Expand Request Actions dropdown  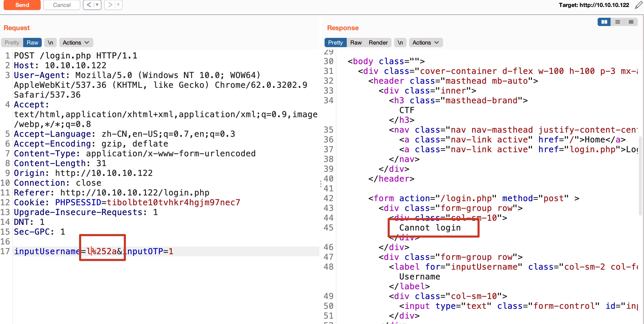(x=76, y=42)
